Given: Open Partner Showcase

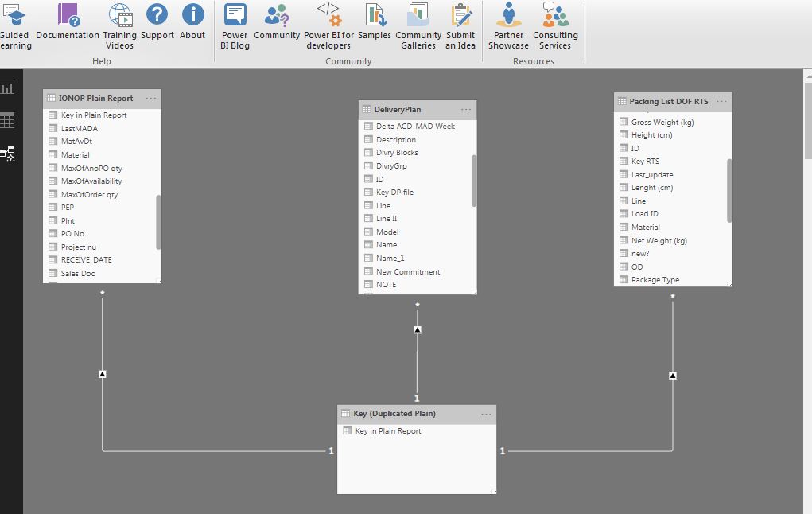Looking at the screenshot, I should (508, 26).
